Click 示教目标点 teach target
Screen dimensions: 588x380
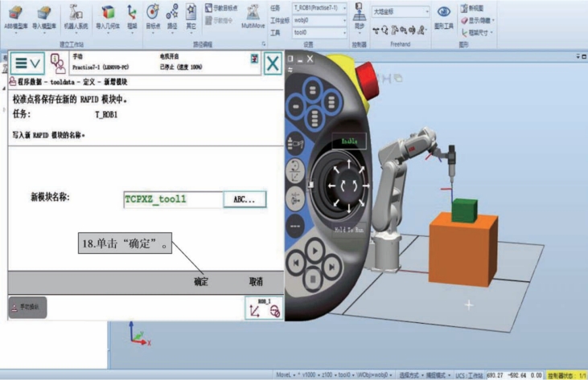coord(221,8)
